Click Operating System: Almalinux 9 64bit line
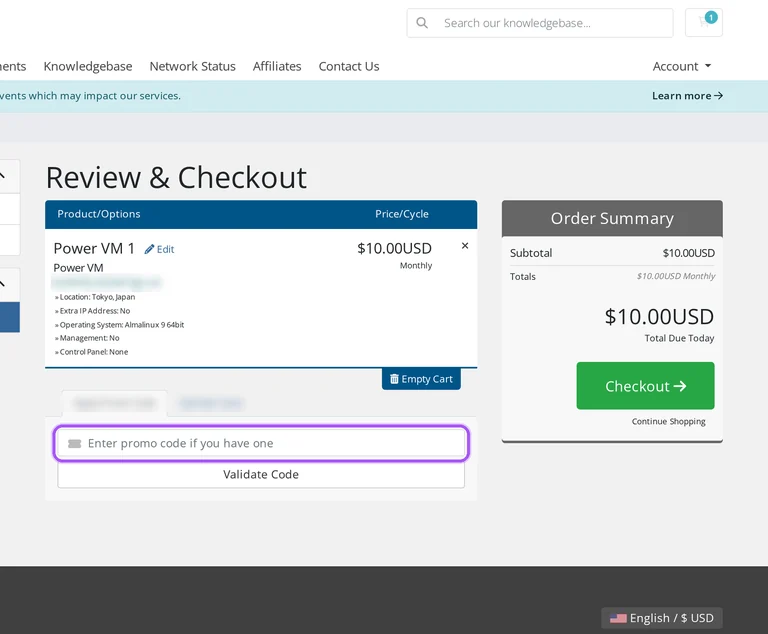The height and width of the screenshot is (634, 768). click(x=120, y=325)
